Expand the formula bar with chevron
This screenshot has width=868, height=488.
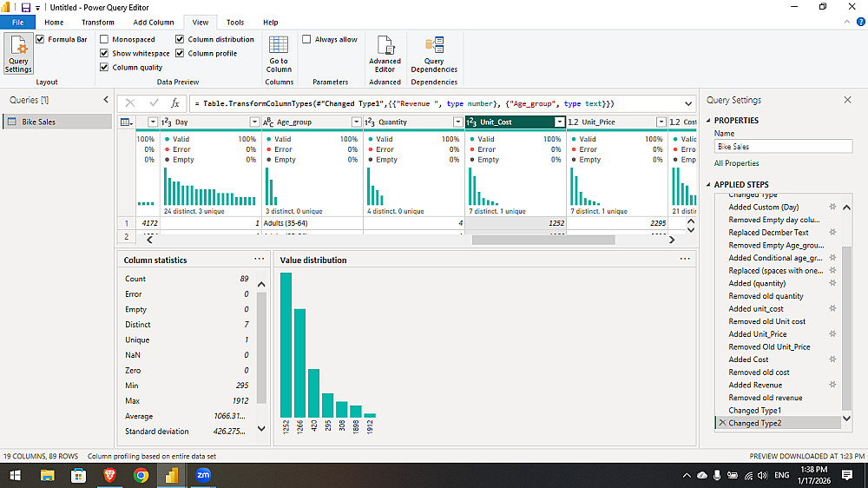tap(688, 103)
